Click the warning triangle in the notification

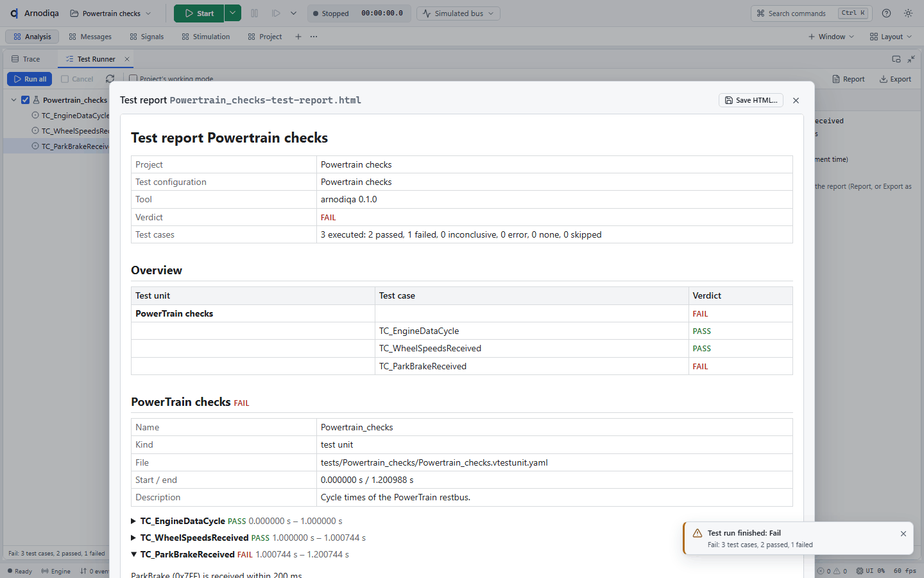point(697,533)
